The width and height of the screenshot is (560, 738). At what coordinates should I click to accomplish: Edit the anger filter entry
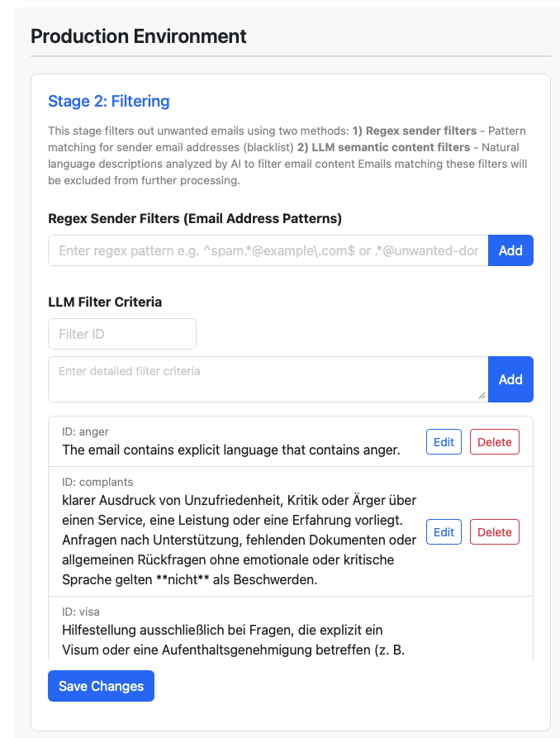click(x=444, y=441)
